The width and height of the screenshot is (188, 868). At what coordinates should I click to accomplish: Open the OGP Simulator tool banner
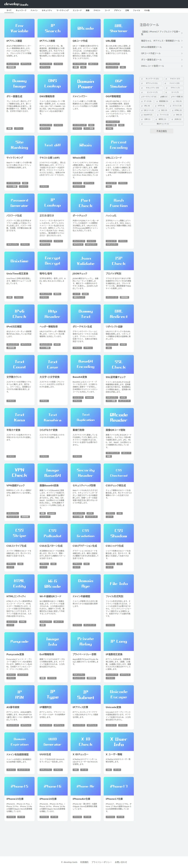tap(119, 84)
